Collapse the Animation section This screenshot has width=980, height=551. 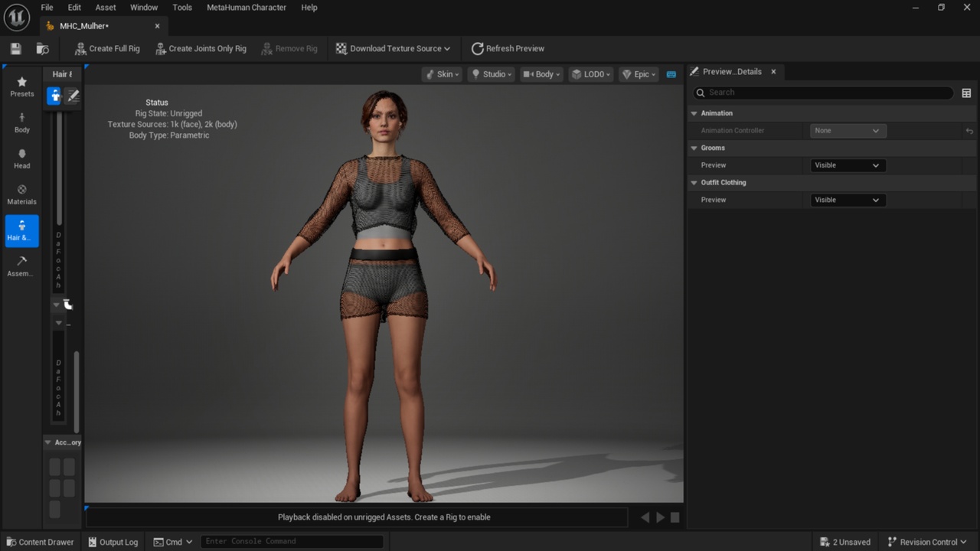pos(694,113)
